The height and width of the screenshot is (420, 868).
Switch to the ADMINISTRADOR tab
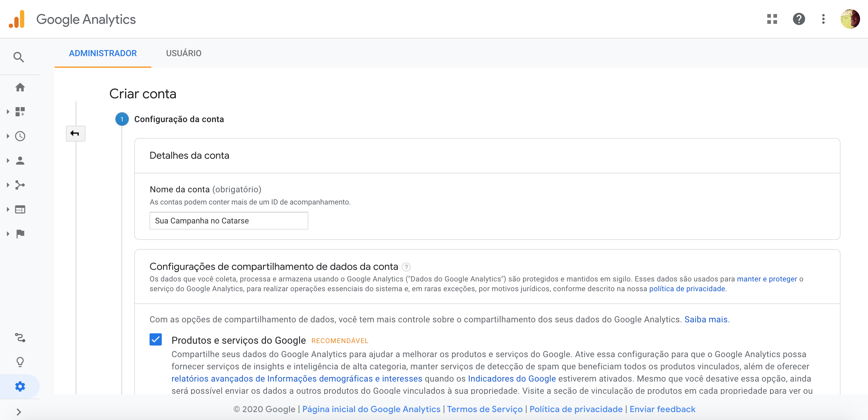[x=103, y=53]
